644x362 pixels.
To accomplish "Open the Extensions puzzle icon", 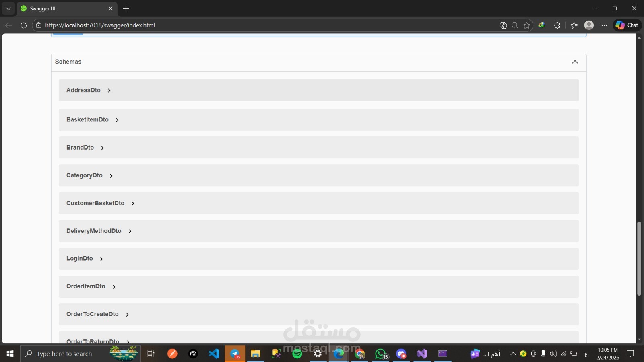I will (x=557, y=25).
